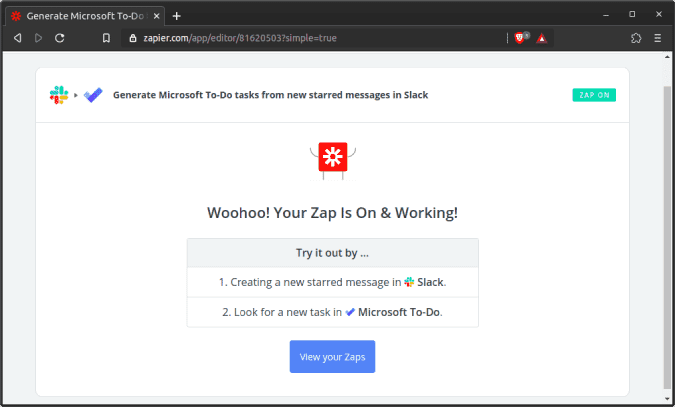Click the small Slack icon in step 1
Viewport: 675px width, 407px height.
pos(409,282)
